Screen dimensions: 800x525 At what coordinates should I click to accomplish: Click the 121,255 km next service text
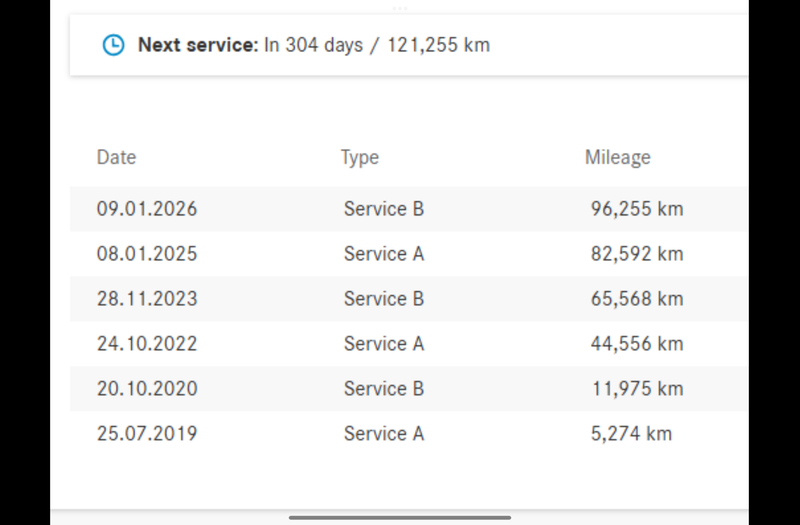[x=439, y=45]
